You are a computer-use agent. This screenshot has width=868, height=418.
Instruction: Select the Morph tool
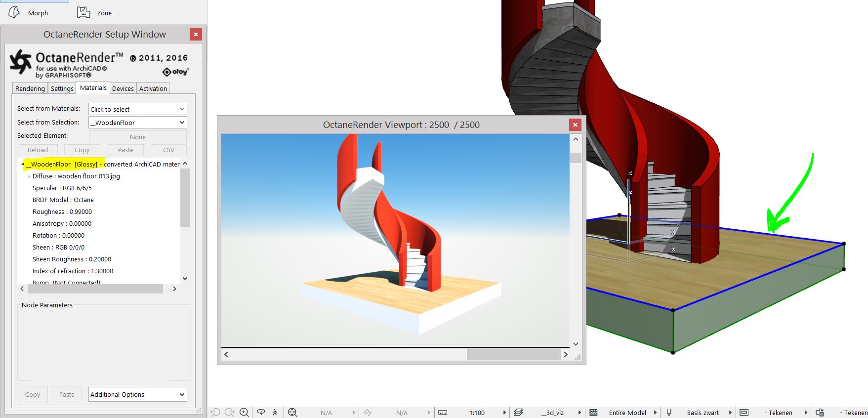coord(29,13)
